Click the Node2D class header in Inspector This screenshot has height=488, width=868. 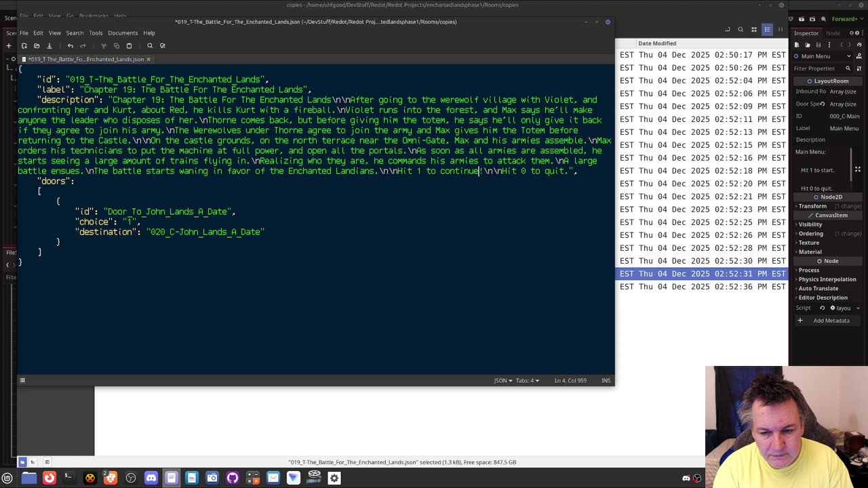tap(827, 197)
